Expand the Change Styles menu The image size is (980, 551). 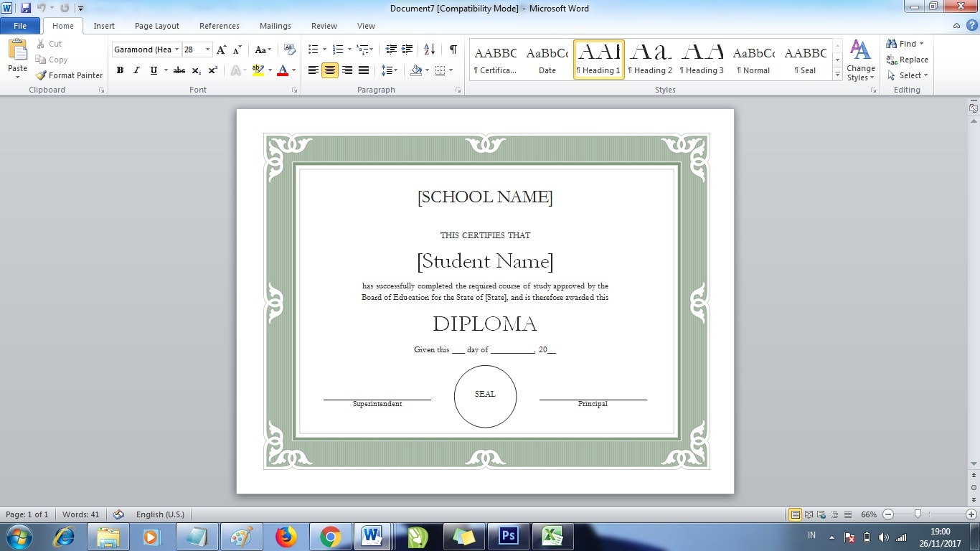click(x=860, y=60)
